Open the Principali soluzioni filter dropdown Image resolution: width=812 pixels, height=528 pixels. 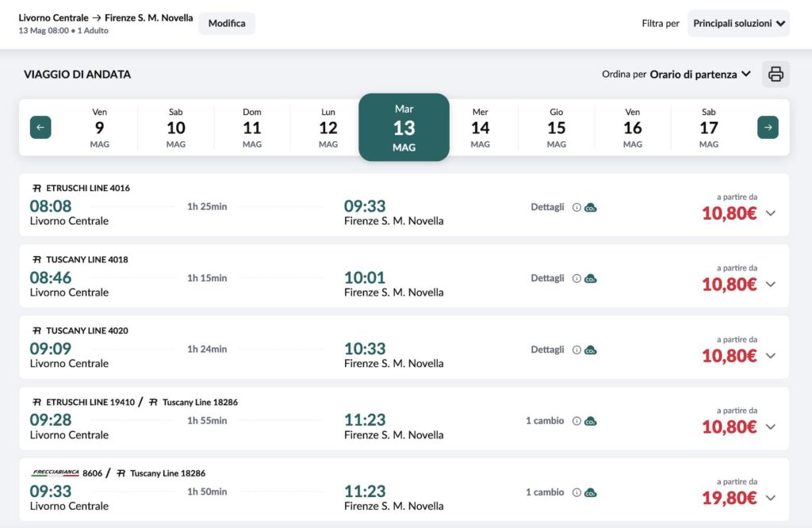[x=738, y=24]
